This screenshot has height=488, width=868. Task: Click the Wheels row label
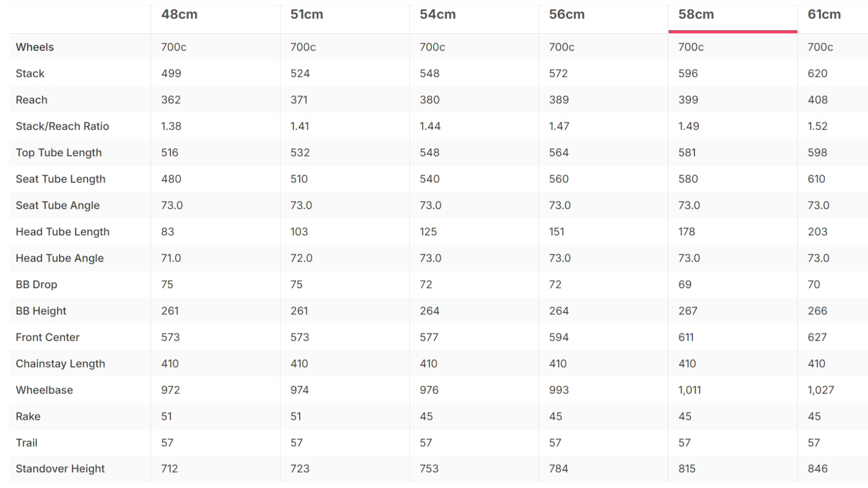tap(35, 47)
